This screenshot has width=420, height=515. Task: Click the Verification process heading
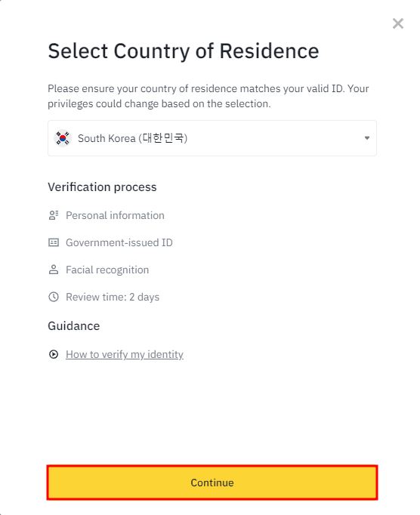click(102, 187)
